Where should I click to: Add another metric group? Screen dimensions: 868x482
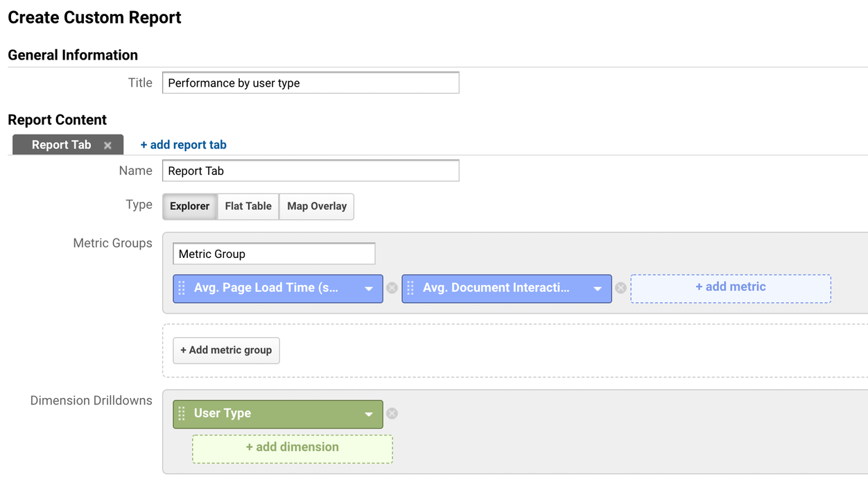point(226,350)
